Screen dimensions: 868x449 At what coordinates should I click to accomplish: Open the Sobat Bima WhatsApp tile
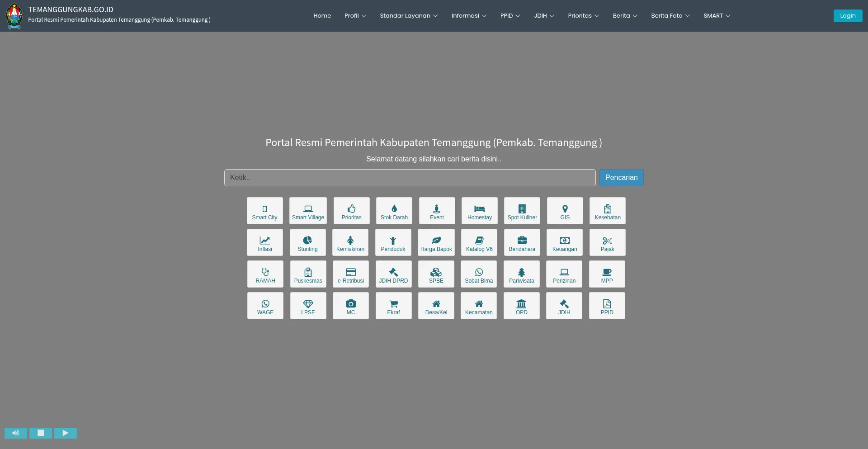coord(479,274)
